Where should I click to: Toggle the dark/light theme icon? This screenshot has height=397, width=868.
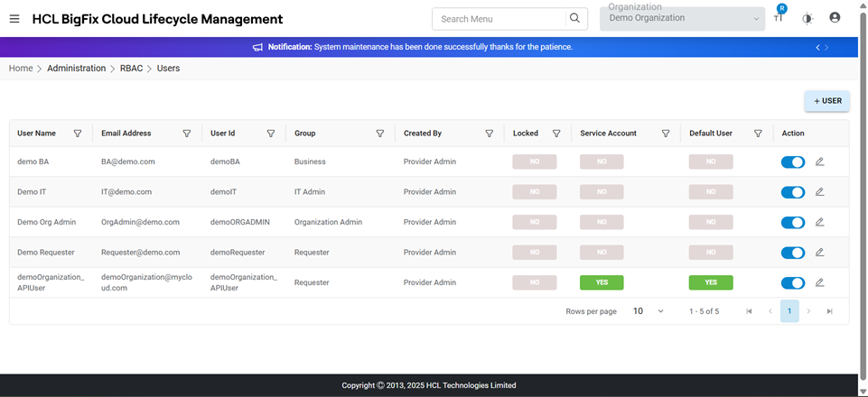pos(807,19)
